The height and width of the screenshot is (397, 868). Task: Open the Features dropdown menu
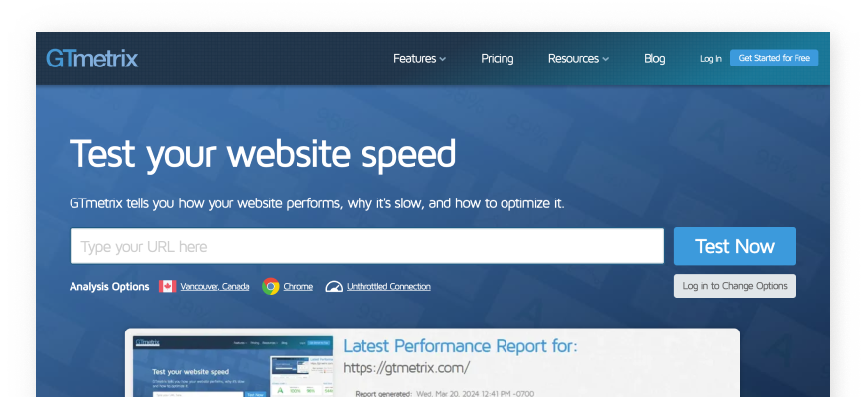pos(419,58)
